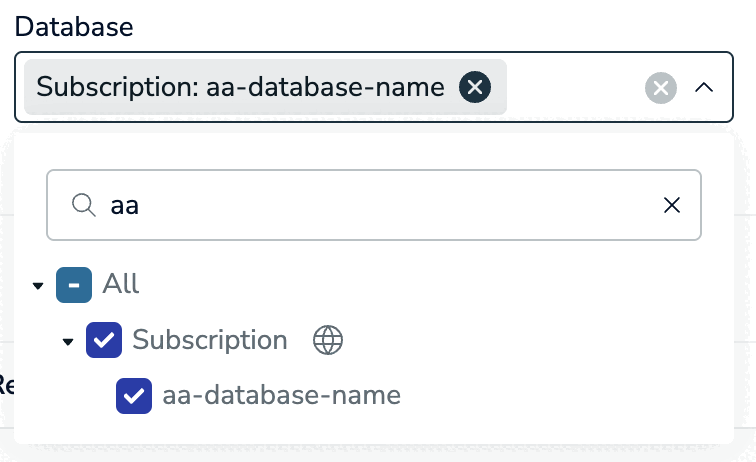Viewport: 756px width, 462px height.
Task: Click the aa-database-name option label
Action: [281, 395]
